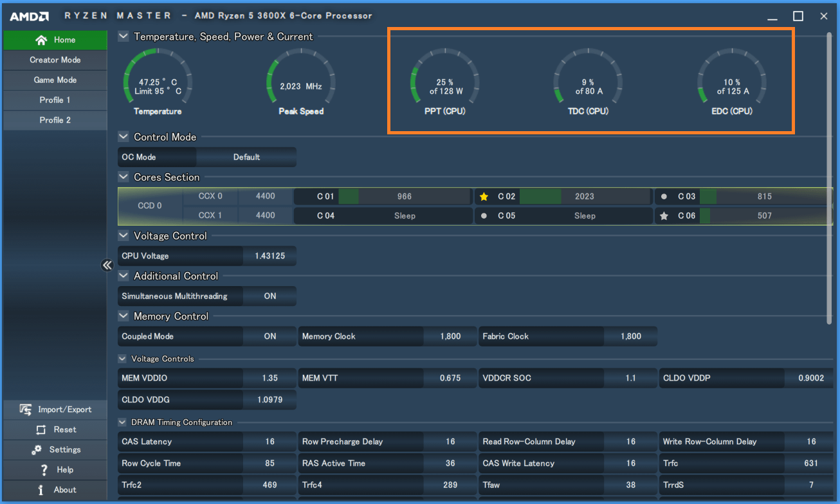This screenshot has width=840, height=504.
Task: Click the Reset icon in sidebar
Action: [41, 429]
